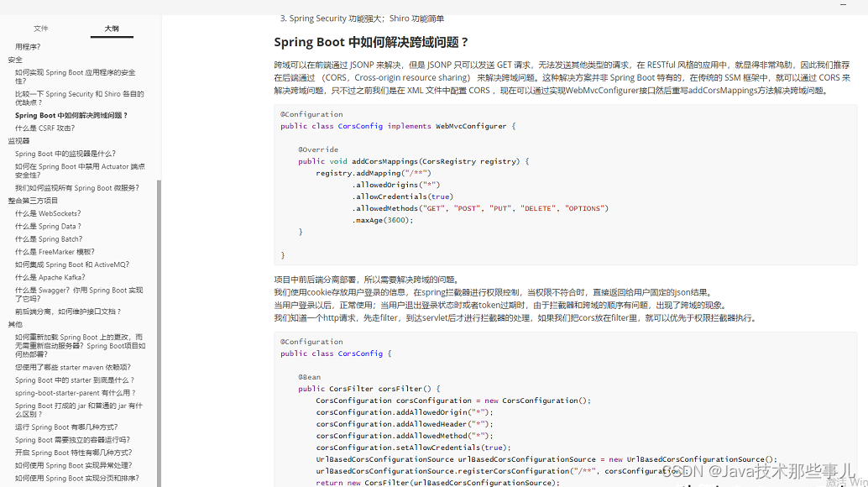868x487 pixels.
Task: Open 如何使用 Spring Boot 实现异常处理 entry
Action: click(x=74, y=465)
